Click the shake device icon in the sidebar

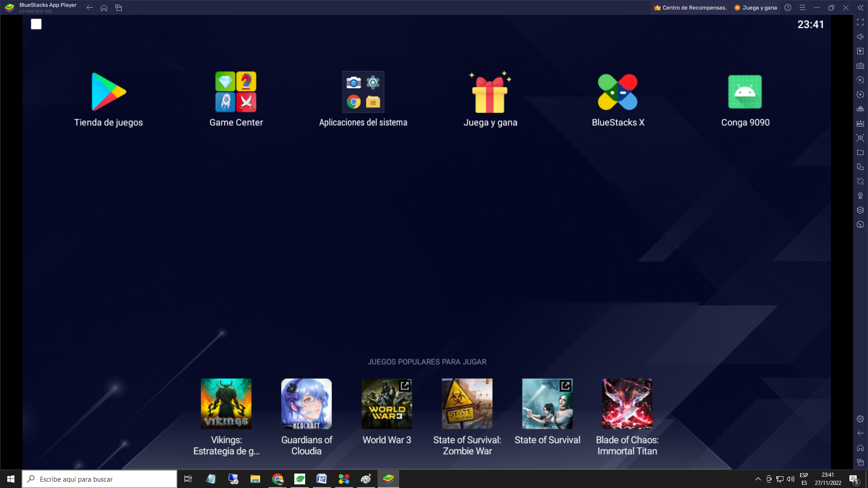[860, 181]
